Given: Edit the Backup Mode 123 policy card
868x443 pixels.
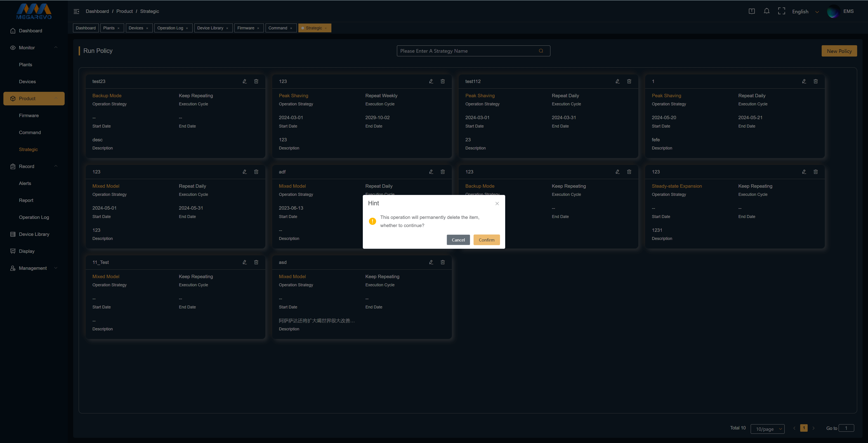Looking at the screenshot, I should 617,172.
